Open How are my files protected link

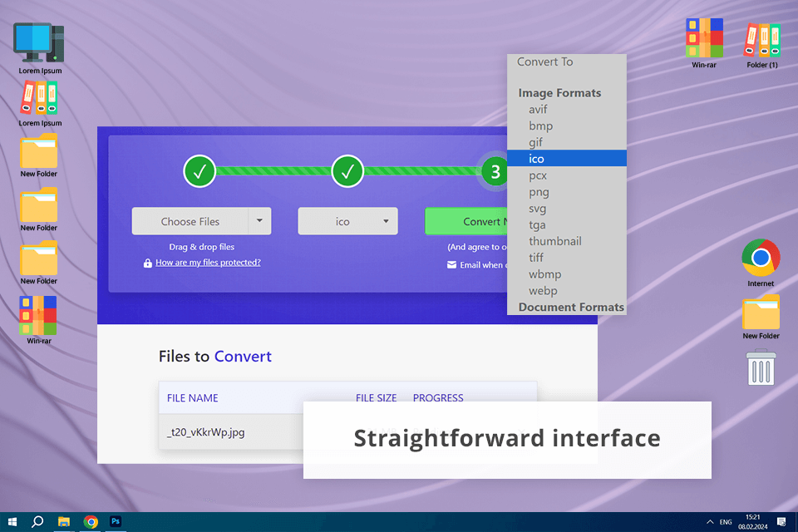tap(208, 262)
